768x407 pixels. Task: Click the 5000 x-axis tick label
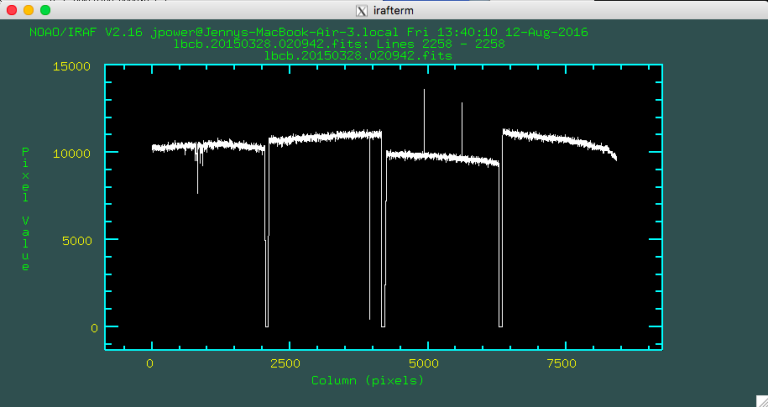click(x=424, y=363)
